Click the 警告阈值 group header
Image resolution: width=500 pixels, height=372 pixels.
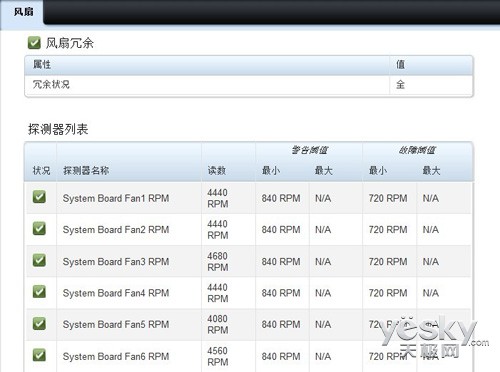pos(310,150)
